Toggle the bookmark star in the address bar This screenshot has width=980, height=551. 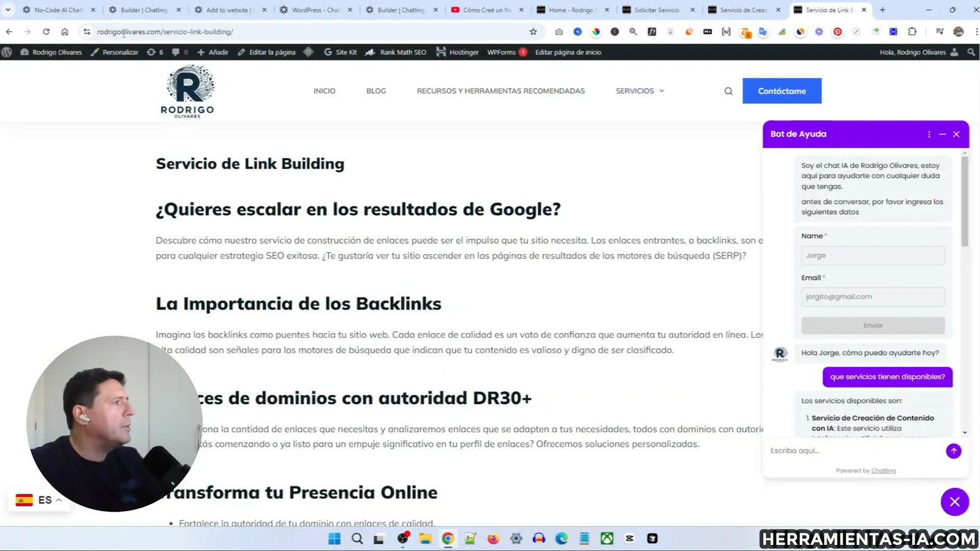533,31
